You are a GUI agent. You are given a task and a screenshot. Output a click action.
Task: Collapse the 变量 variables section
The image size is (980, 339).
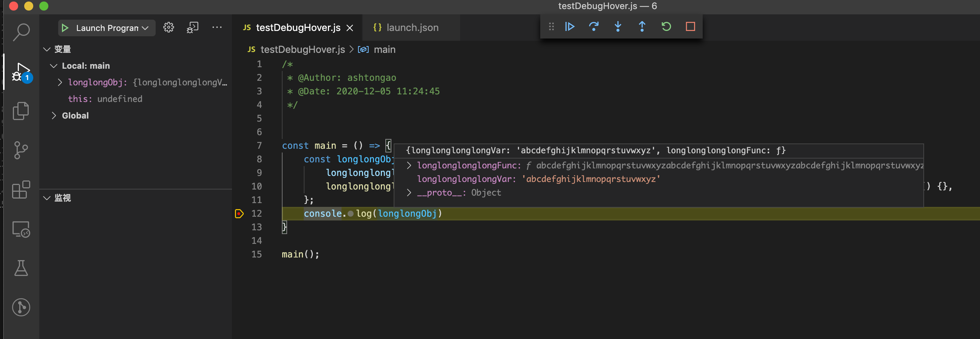pyautogui.click(x=47, y=49)
